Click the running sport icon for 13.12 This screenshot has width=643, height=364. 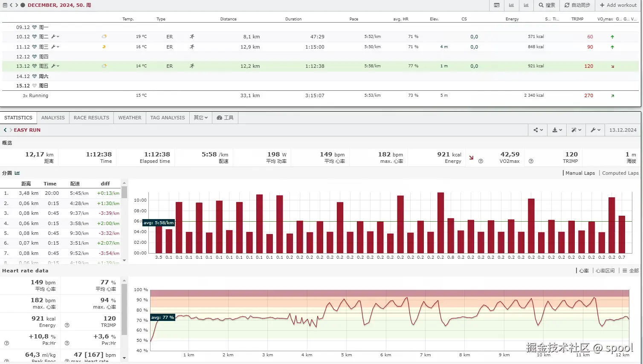coord(192,66)
